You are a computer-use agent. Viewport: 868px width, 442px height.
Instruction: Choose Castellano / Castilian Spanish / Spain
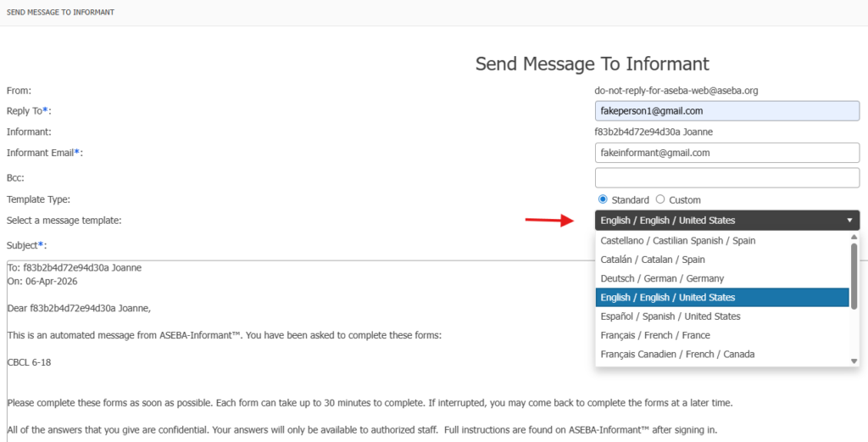click(x=677, y=241)
